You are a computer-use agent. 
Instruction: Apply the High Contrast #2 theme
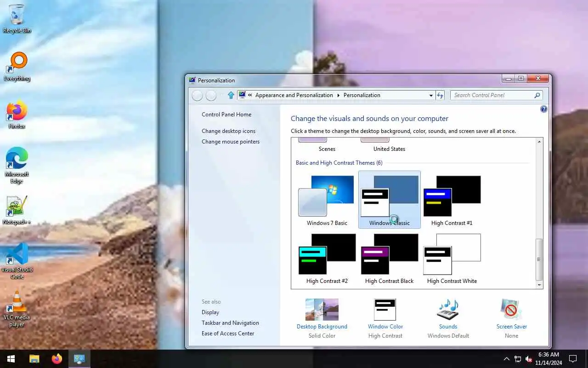tap(327, 258)
